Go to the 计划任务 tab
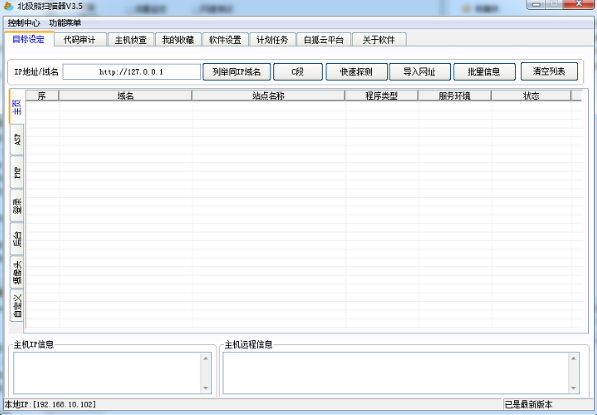The width and height of the screenshot is (597, 415). pos(272,40)
